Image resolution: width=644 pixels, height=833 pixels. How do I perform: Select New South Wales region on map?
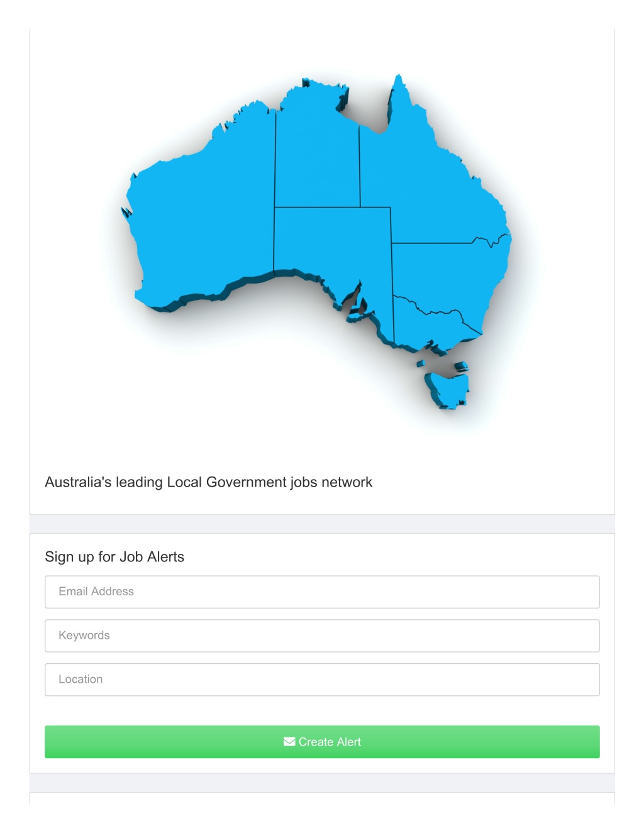tap(447, 277)
